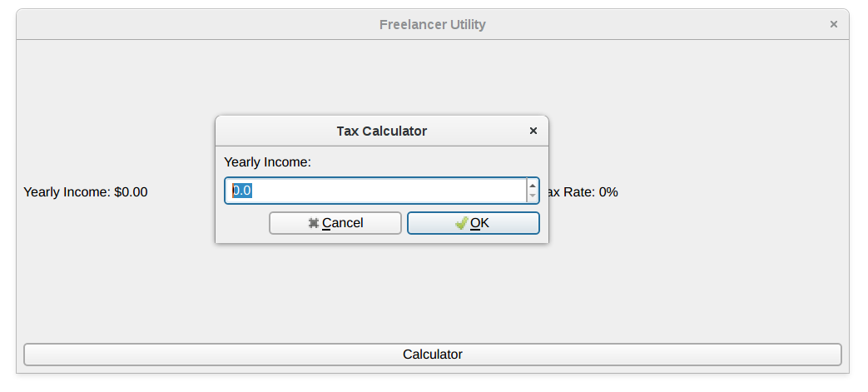Decrease Yearly Income with the down arrow

click(533, 196)
